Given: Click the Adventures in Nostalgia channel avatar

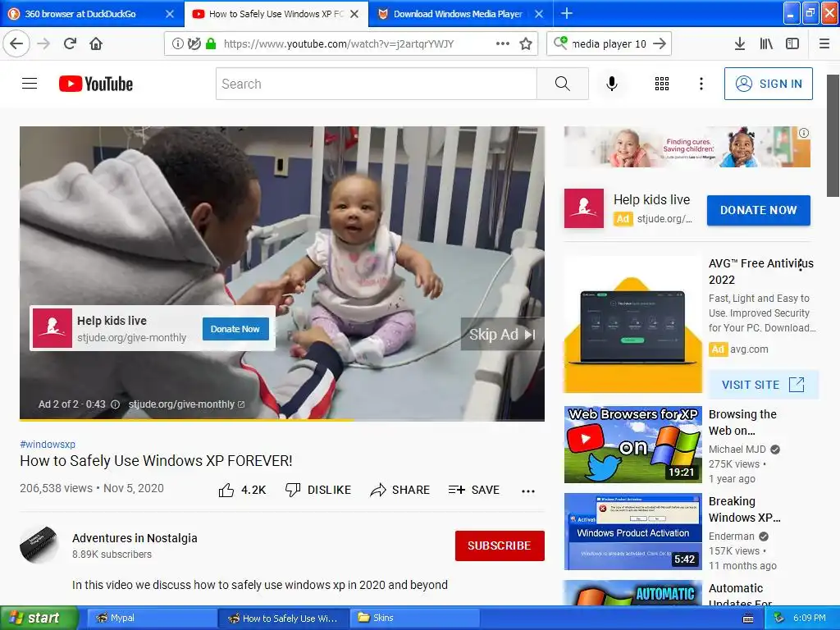Looking at the screenshot, I should coord(39,546).
